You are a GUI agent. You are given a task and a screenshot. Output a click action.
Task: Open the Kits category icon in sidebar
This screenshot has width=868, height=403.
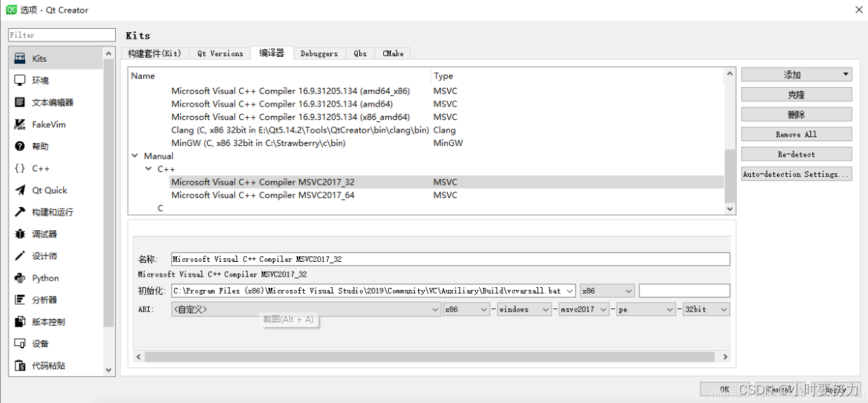point(20,58)
